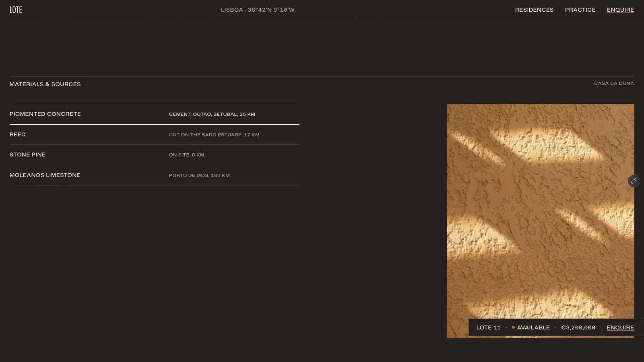The height and width of the screenshot is (362, 644).
Task: Select the Stone Pine material row
Action: coord(155,155)
